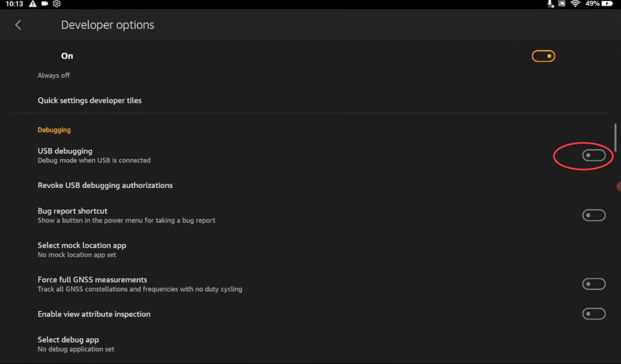Click the Debugging section header
Image resolution: width=621 pixels, height=364 pixels.
54,130
